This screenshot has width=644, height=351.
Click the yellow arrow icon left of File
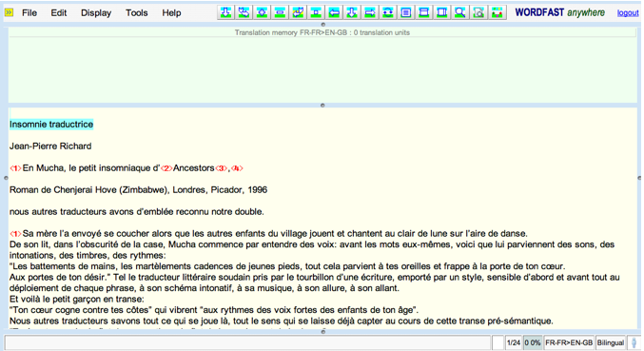[x=9, y=12]
